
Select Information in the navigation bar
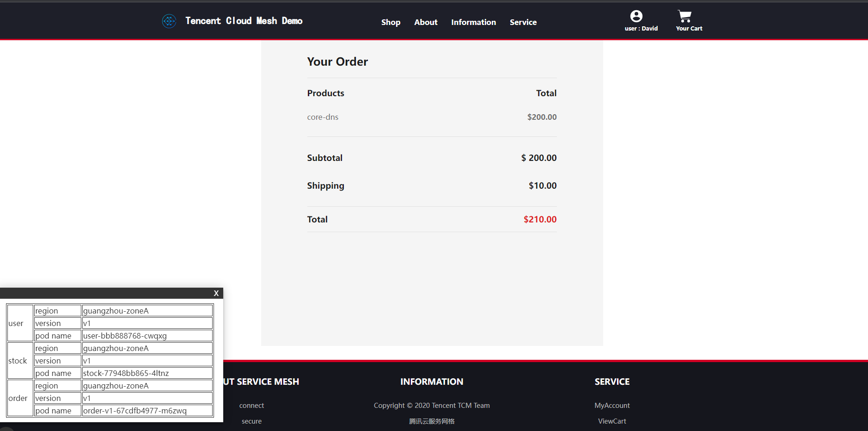click(473, 22)
